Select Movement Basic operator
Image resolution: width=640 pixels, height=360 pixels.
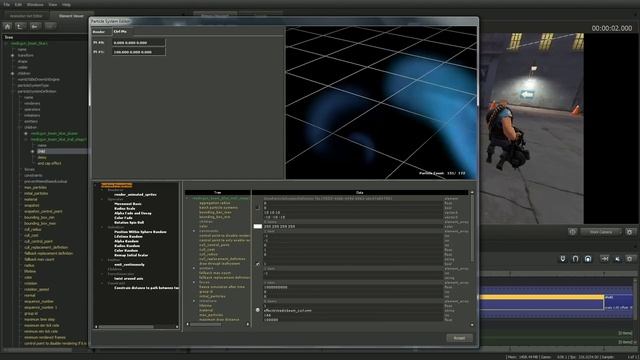[128, 204]
